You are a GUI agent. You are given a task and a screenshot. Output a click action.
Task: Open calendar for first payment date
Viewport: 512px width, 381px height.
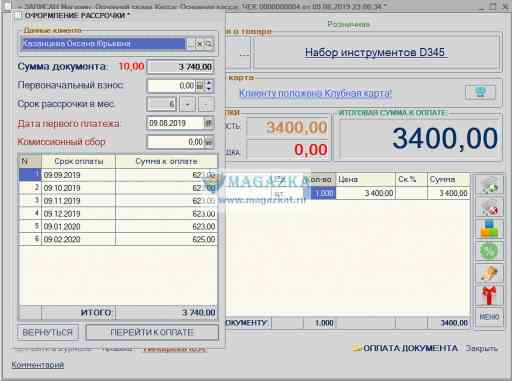coord(209,123)
